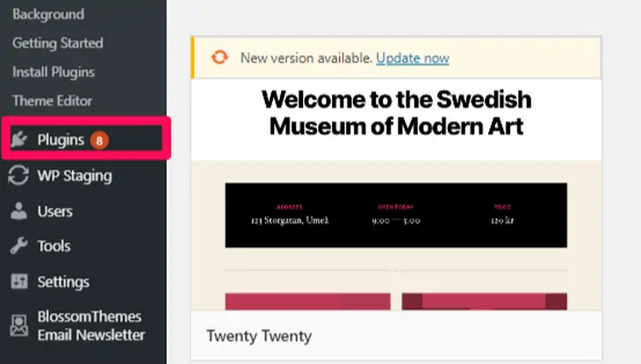Go to Settings menu
641x364 pixels.
[x=63, y=282]
